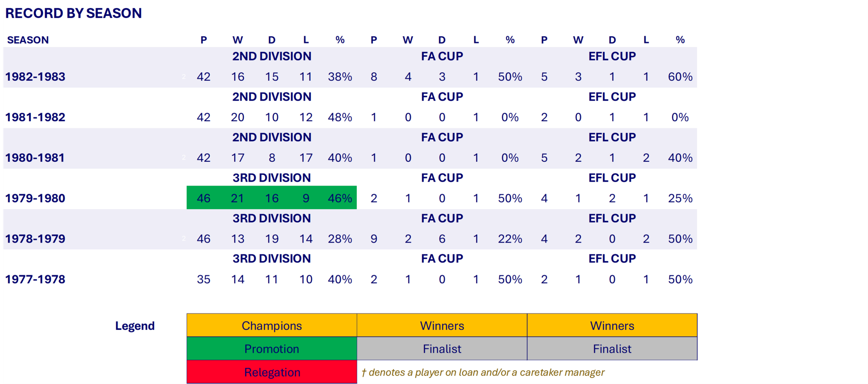Click the RECORD BY SEASON heading
This screenshot has width=868, height=384.
[73, 14]
